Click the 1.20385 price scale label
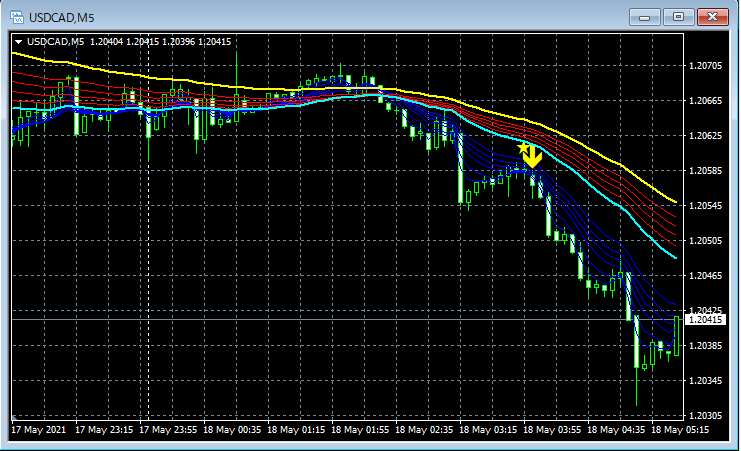741x451 pixels. [706, 346]
